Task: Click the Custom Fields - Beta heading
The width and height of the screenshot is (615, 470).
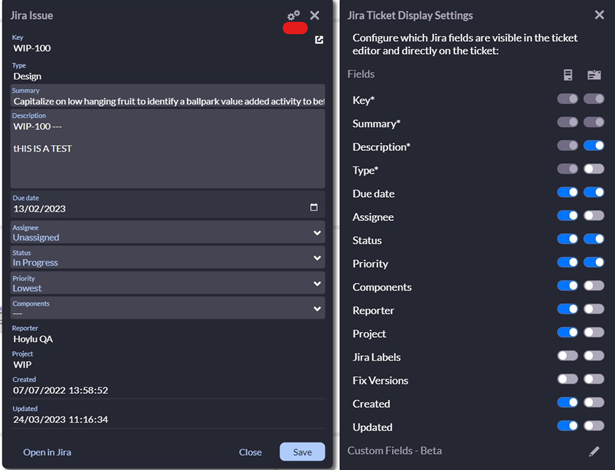Action: tap(395, 451)
